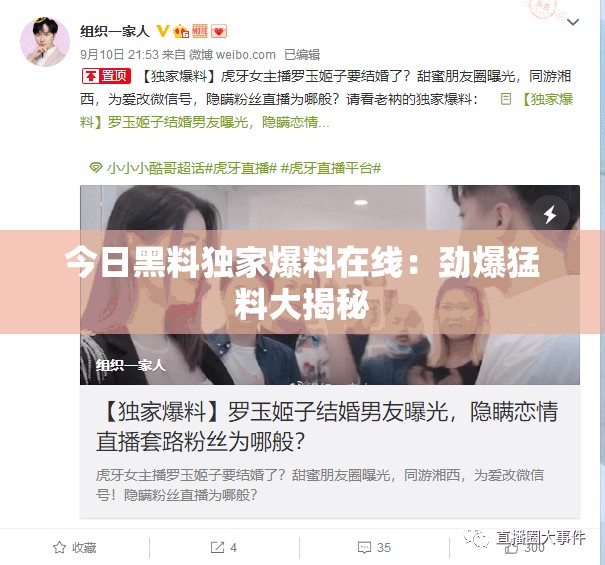The image size is (605, 565).
Task: Open the 组织一家人 profile avatar
Action: coord(45,42)
